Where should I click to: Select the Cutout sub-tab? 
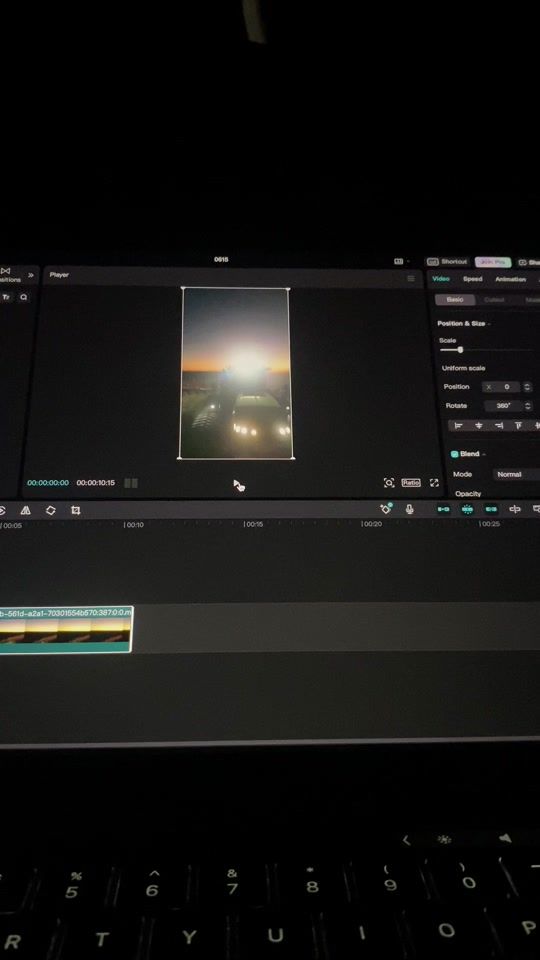(494, 300)
